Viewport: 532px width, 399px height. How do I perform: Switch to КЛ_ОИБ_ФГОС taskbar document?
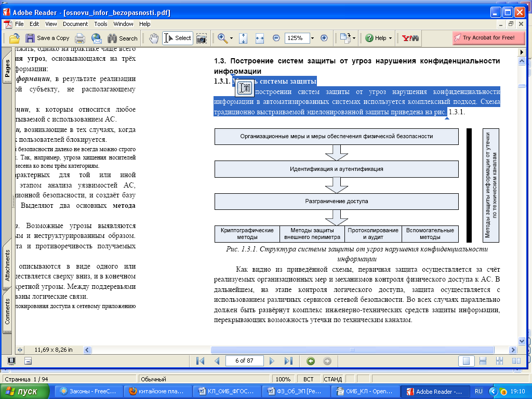[x=226, y=391]
